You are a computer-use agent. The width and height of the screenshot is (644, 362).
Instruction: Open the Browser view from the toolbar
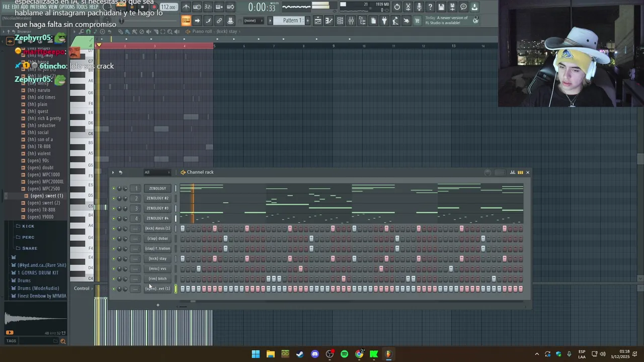pos(362,21)
